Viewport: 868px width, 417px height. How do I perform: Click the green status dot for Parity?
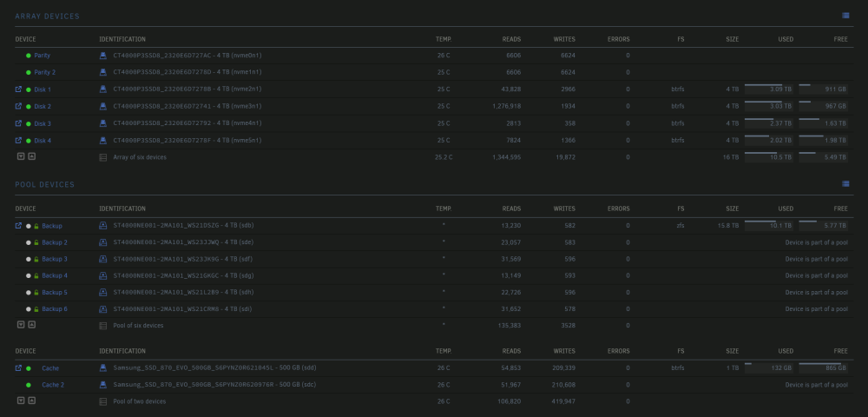(x=29, y=56)
